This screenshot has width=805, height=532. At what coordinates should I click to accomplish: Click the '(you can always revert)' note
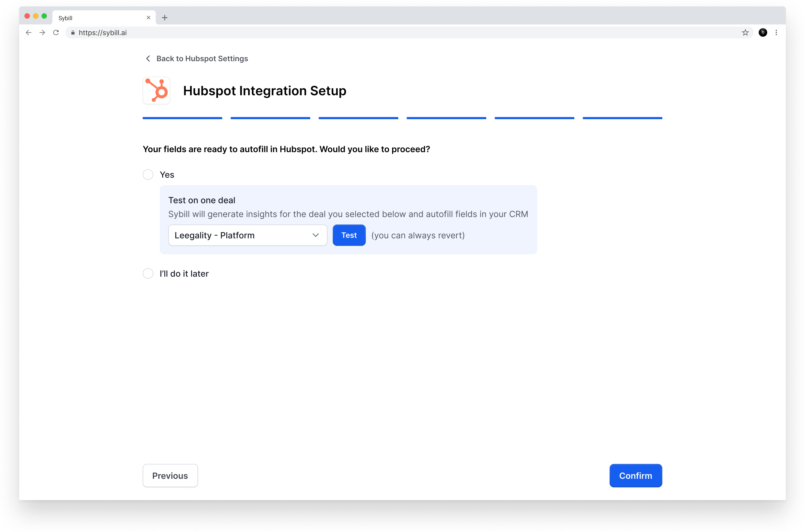pos(418,235)
